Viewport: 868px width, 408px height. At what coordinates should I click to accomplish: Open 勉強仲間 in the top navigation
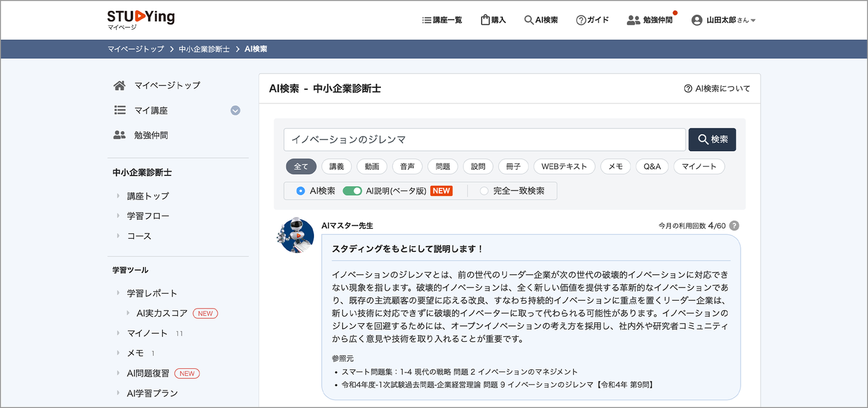[650, 20]
